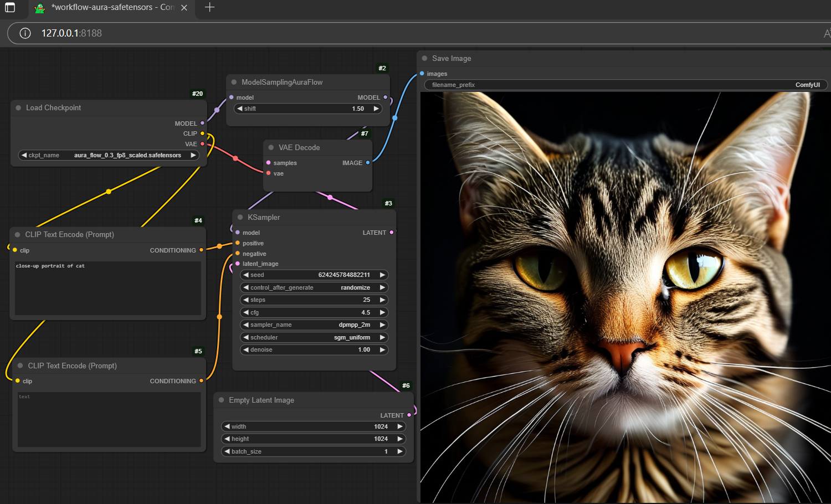This screenshot has width=831, height=504.
Task: Click the VAE Decode IMAGE output socket
Action: (368, 163)
